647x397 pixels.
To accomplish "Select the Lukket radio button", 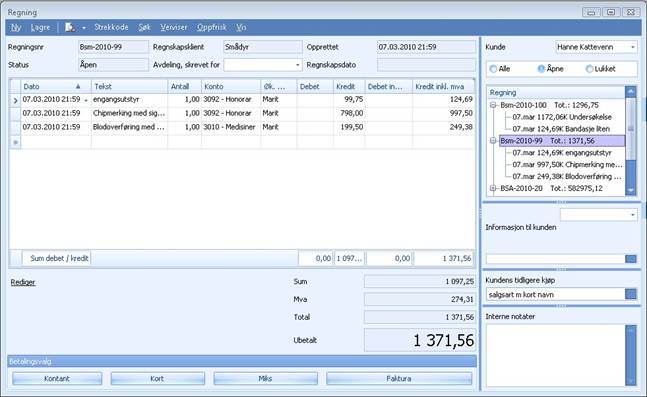I will pos(589,69).
